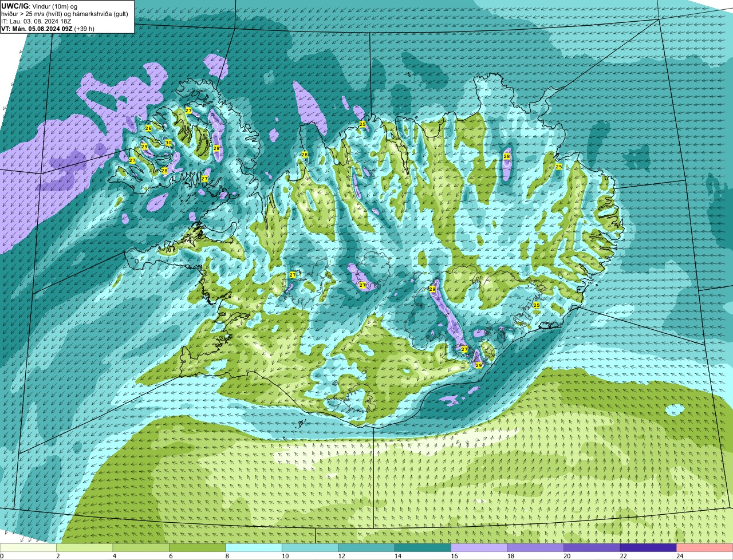Click the legend scale tick label '20'
733x560 pixels.
pos(567,556)
